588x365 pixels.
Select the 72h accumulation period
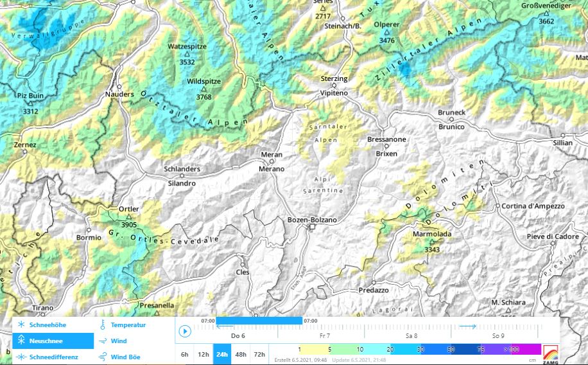click(259, 354)
